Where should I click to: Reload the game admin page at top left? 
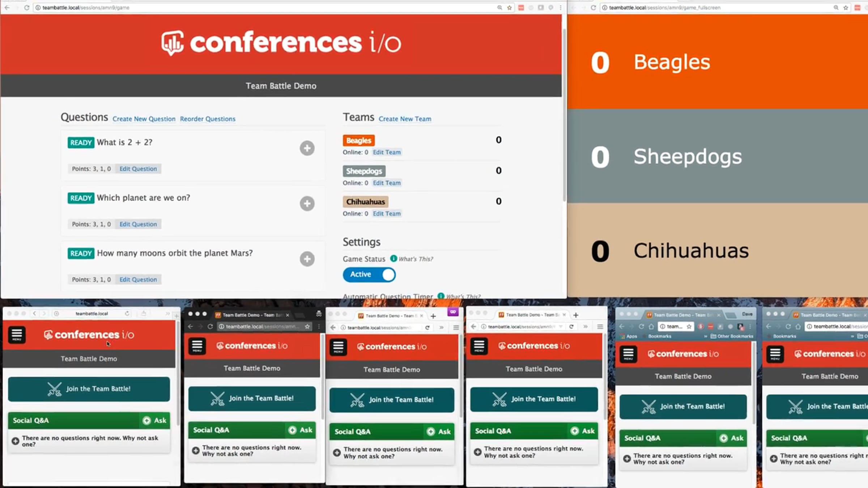pos(26,8)
